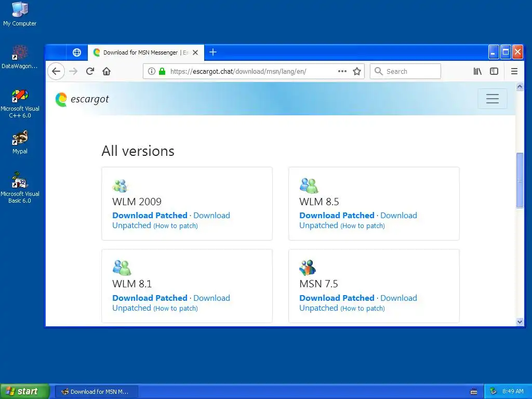This screenshot has width=532, height=399.
Task: Click the Download for MSN taskbar button
Action: point(97,392)
